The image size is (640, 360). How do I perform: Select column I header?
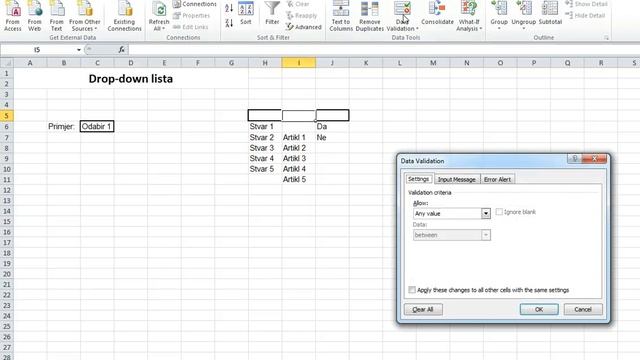point(298,63)
